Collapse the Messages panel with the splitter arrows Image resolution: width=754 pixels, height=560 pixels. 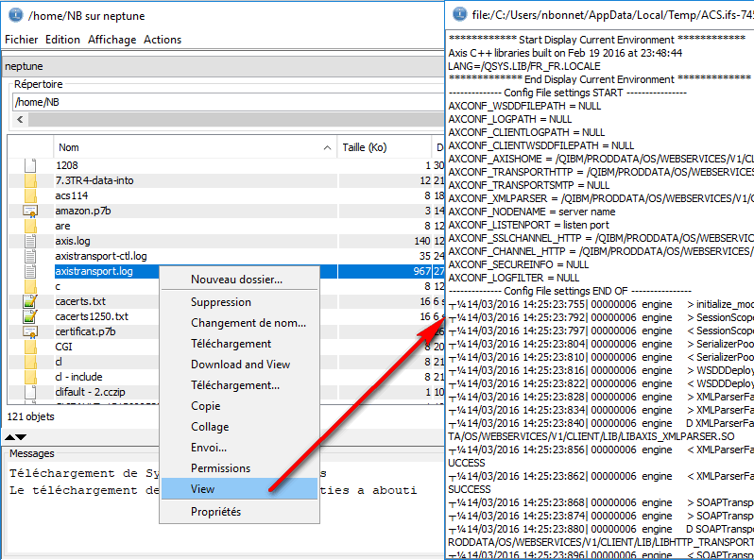15,437
